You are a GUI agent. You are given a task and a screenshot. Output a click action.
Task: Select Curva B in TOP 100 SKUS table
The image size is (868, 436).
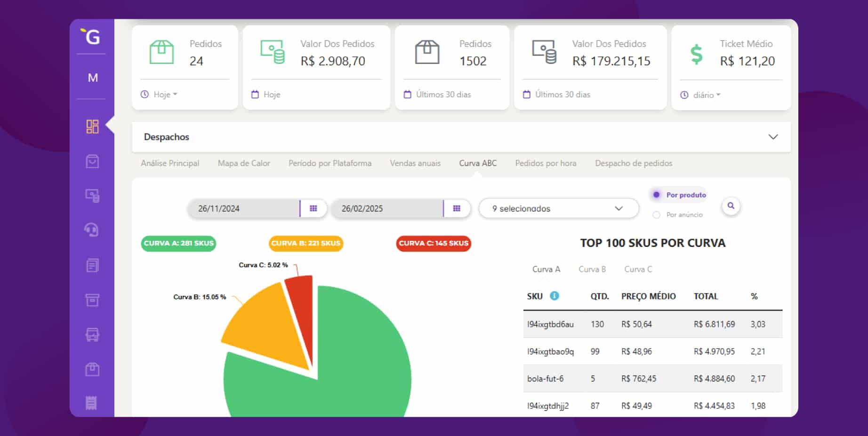592,269
